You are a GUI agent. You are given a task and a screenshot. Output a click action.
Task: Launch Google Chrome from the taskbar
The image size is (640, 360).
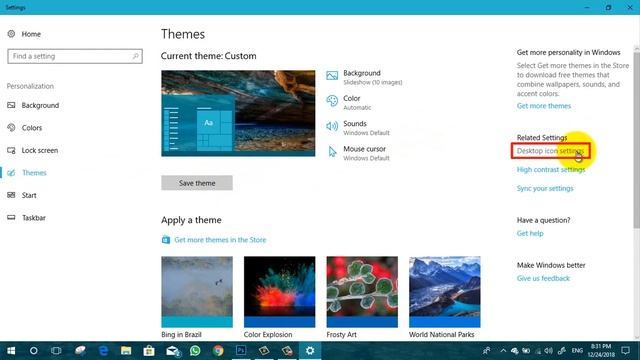[218, 351]
